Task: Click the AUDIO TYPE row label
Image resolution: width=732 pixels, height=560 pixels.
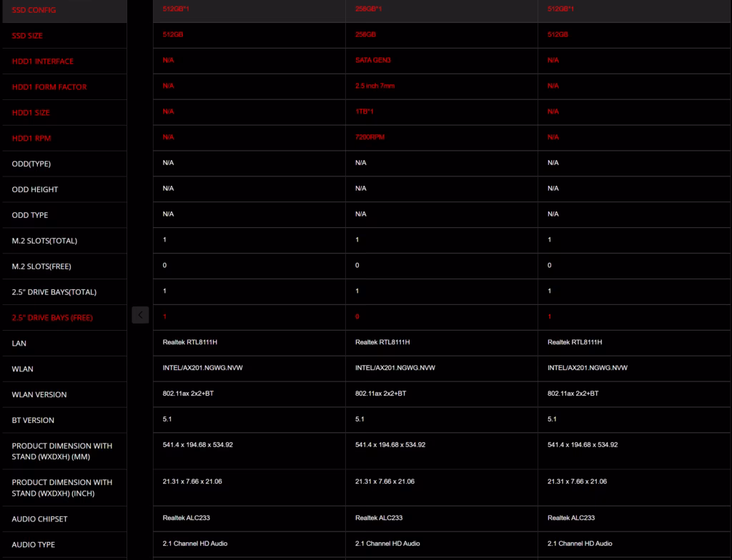Action: click(x=33, y=544)
